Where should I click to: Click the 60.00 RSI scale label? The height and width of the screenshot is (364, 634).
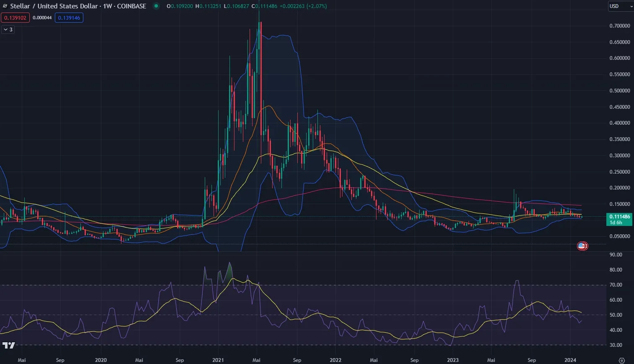tap(616, 300)
